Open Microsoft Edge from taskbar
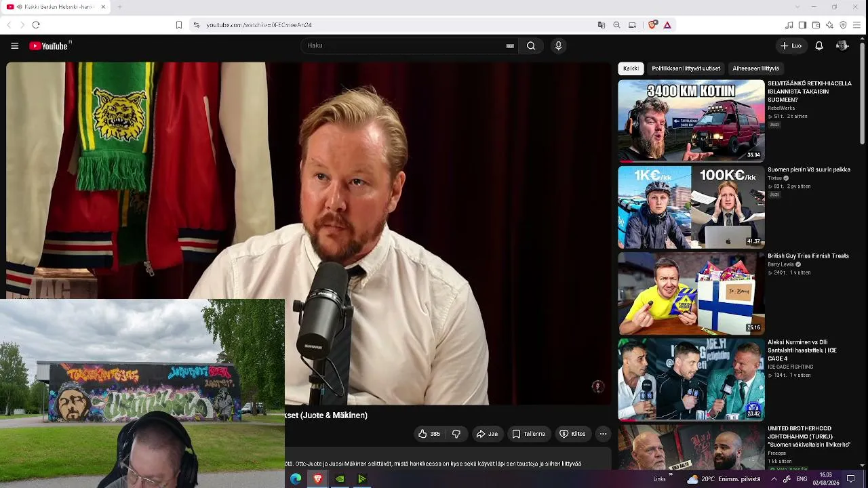The height and width of the screenshot is (488, 868). pos(296,479)
